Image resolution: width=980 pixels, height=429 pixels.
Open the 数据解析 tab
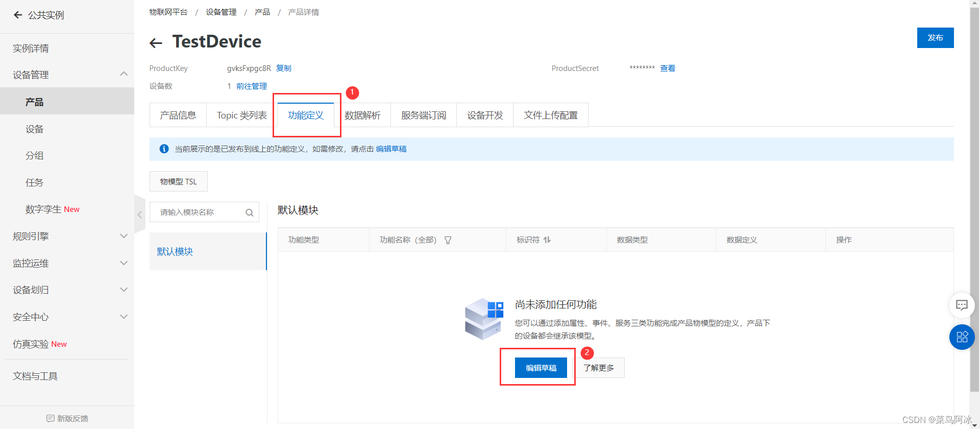click(362, 115)
